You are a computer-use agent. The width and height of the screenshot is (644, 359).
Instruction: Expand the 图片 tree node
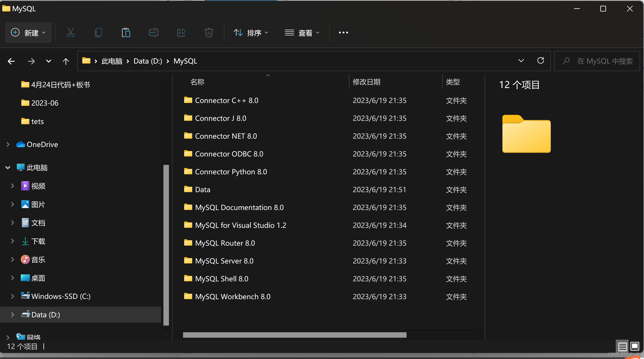tap(12, 204)
